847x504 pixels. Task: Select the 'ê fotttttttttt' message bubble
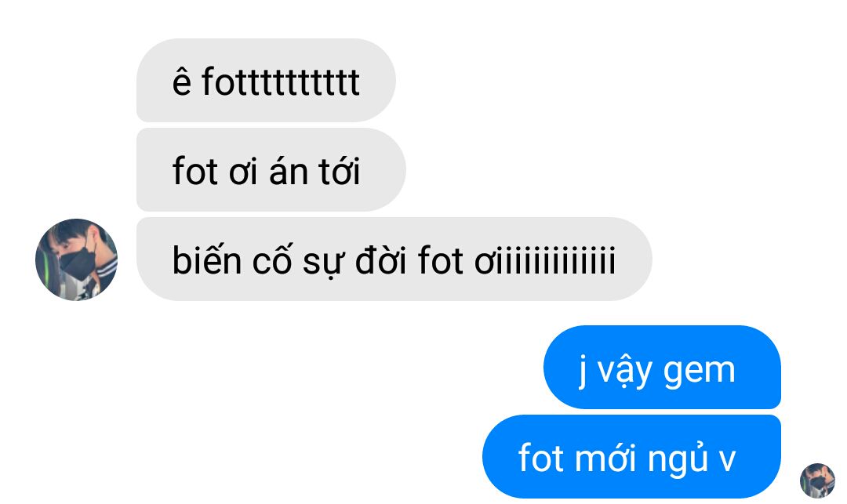point(266,81)
